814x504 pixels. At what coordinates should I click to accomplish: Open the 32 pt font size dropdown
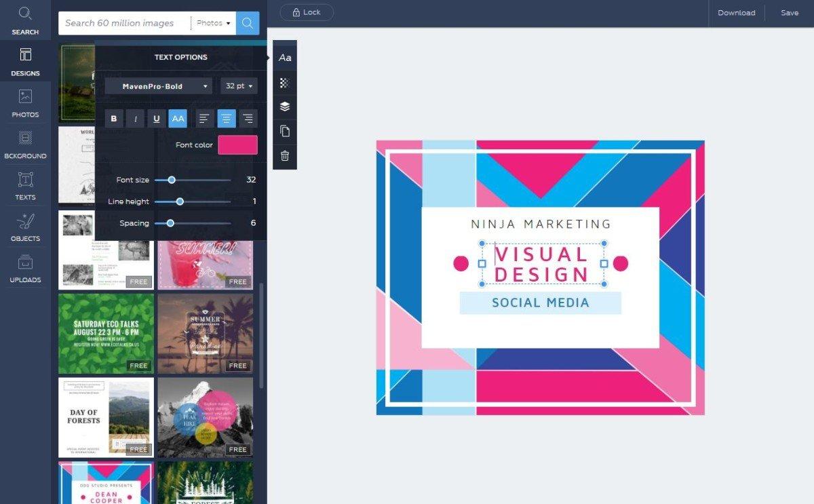pos(239,86)
